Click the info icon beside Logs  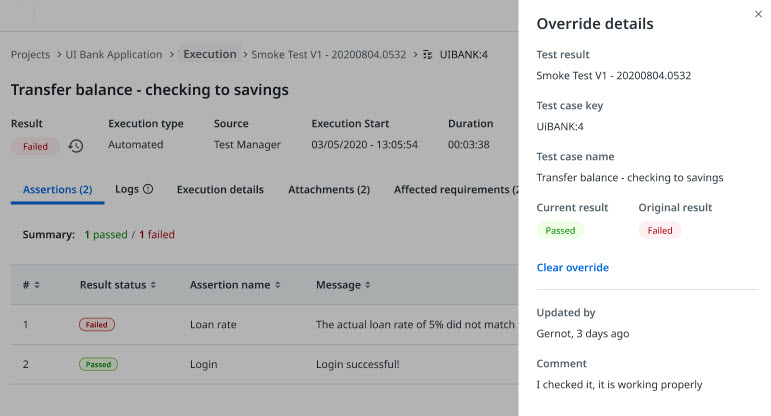click(148, 189)
